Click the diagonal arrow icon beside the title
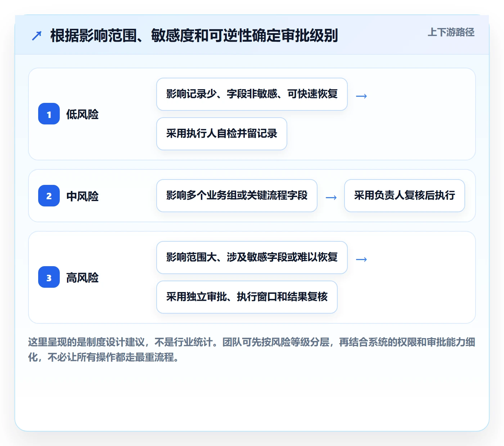This screenshot has width=504, height=446. pyautogui.click(x=37, y=36)
